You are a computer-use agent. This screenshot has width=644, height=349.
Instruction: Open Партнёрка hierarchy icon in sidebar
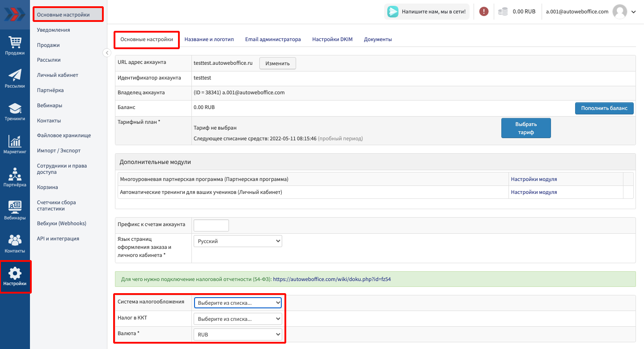click(x=15, y=174)
